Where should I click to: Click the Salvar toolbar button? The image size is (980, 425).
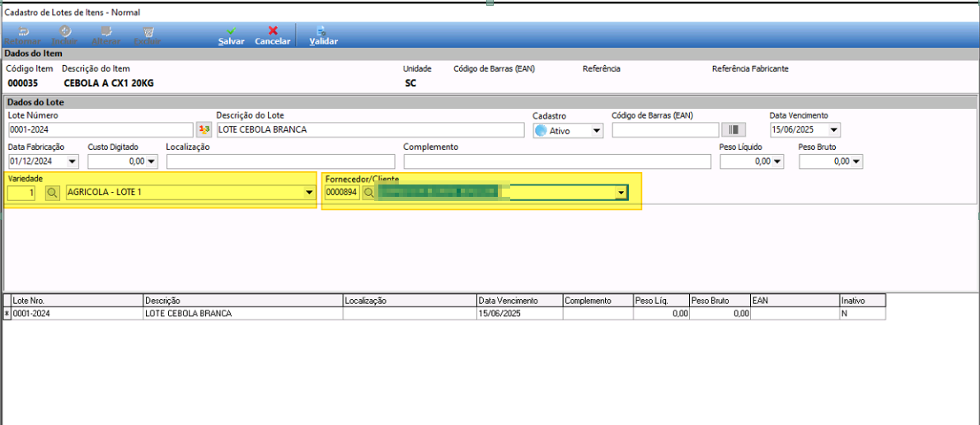(x=231, y=35)
